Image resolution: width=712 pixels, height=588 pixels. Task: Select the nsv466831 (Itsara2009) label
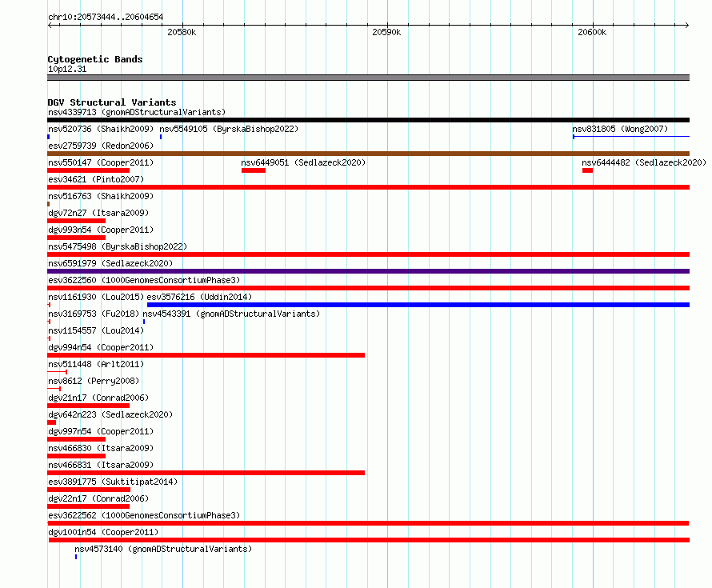(101, 465)
